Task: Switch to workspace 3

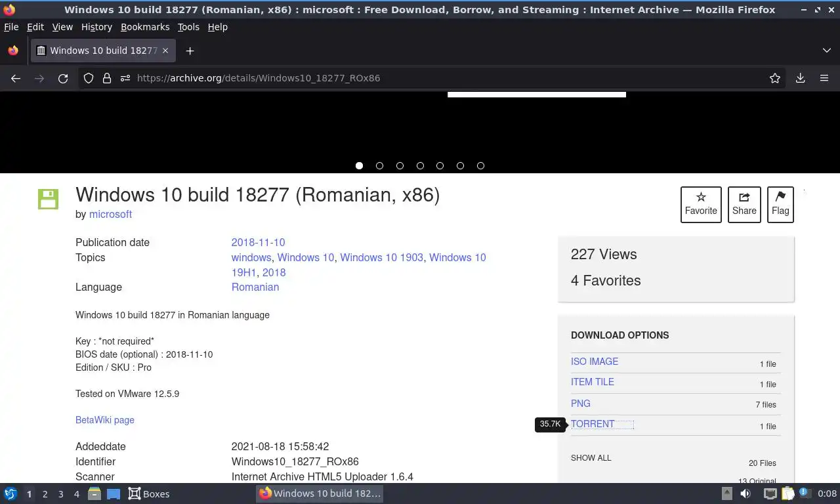Action: coord(60,494)
